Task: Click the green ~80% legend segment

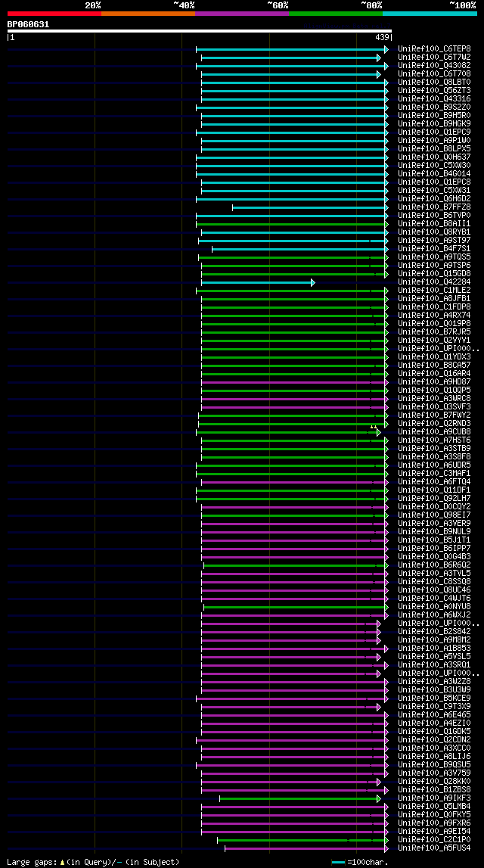Action: click(x=336, y=14)
